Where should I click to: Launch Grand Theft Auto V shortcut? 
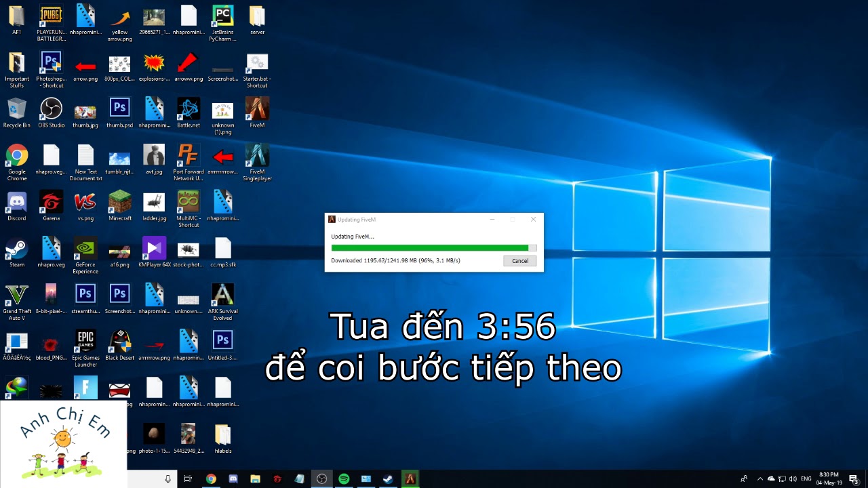coord(16,302)
